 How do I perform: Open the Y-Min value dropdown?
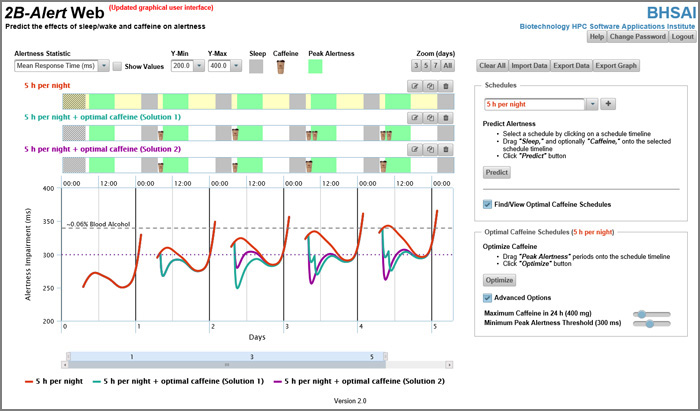pos(199,66)
